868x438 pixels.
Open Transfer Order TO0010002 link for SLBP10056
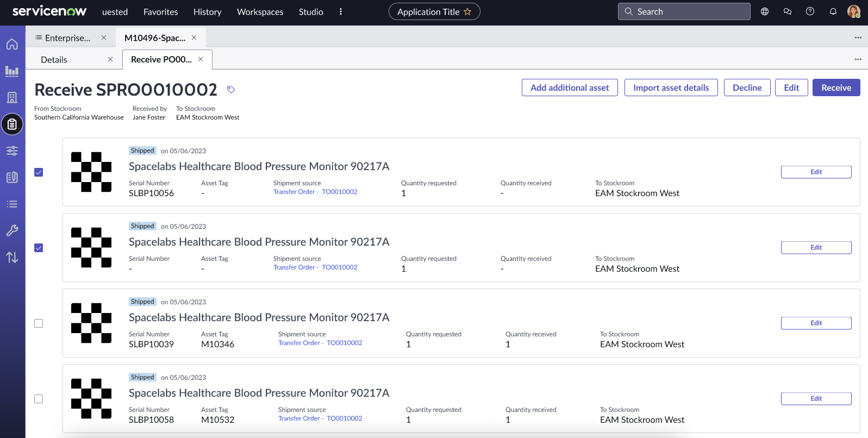click(x=315, y=192)
